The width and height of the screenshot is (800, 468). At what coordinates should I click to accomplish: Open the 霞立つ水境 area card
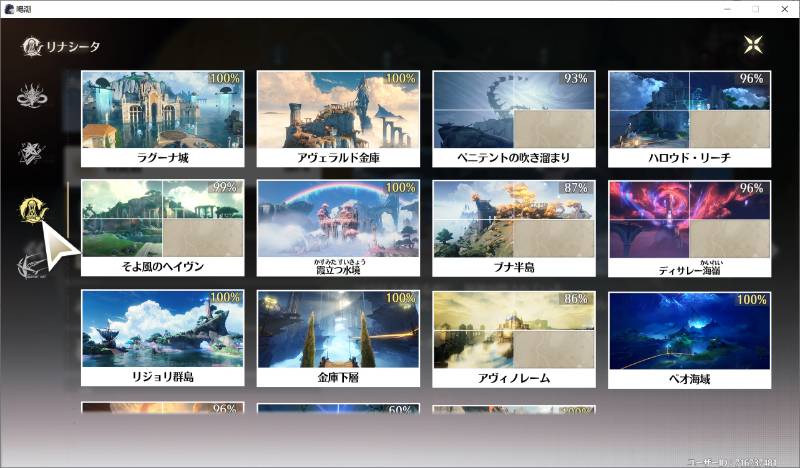click(x=338, y=228)
